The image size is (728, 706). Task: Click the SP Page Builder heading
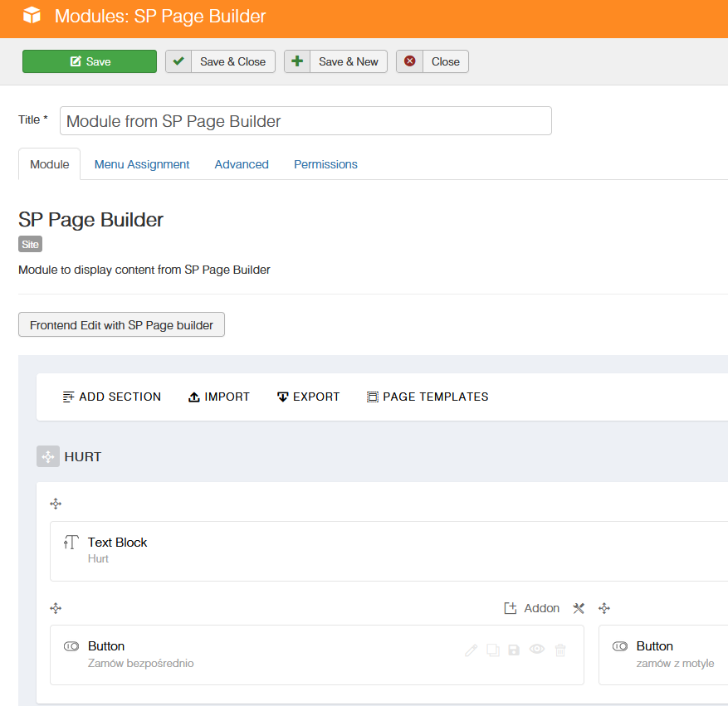(91, 219)
